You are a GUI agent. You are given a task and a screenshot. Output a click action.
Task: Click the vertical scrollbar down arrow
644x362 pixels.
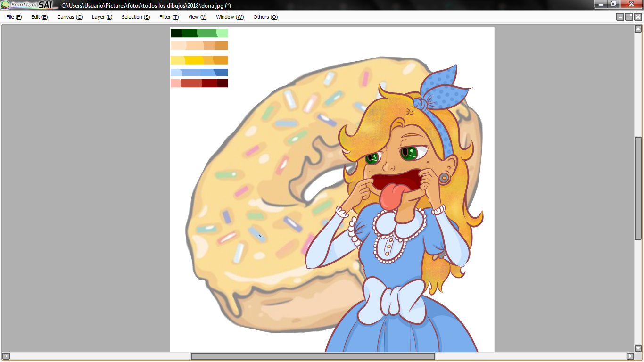[x=638, y=348]
